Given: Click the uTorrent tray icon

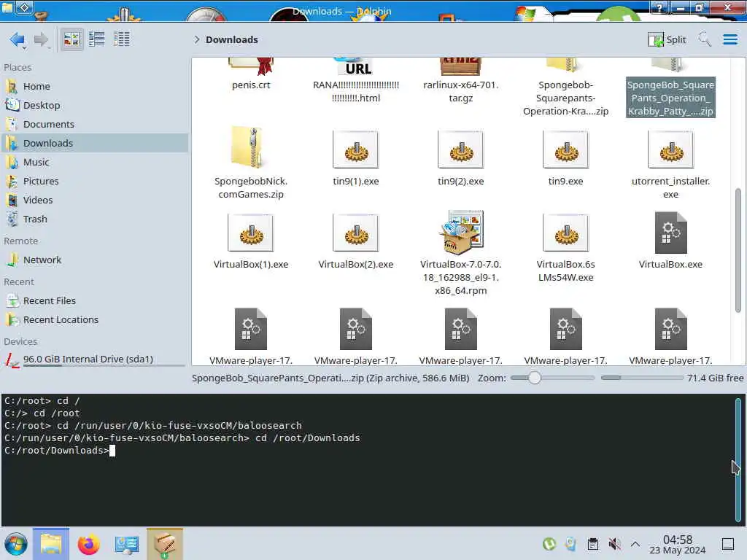Looking at the screenshot, I should pos(549,544).
